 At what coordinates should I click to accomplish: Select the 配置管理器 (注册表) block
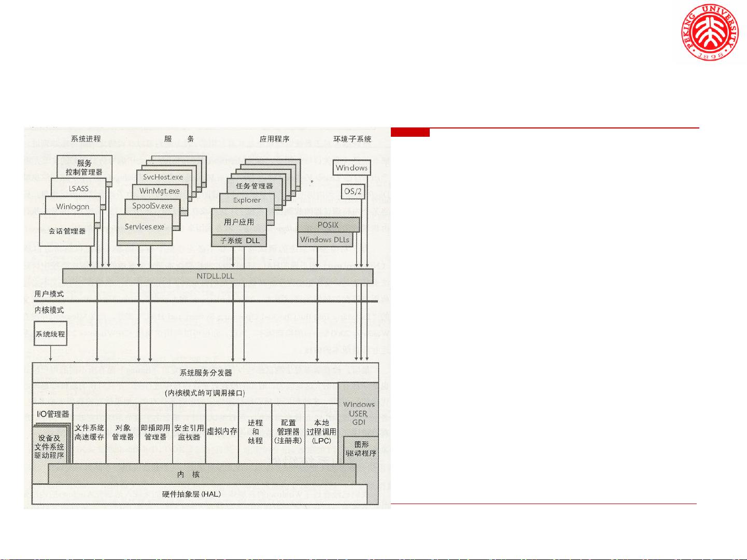click(288, 432)
